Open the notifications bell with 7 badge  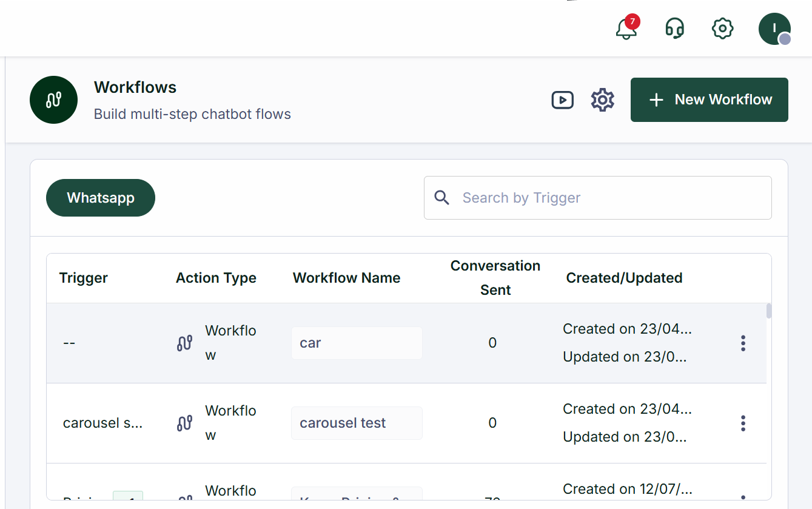[x=626, y=28]
